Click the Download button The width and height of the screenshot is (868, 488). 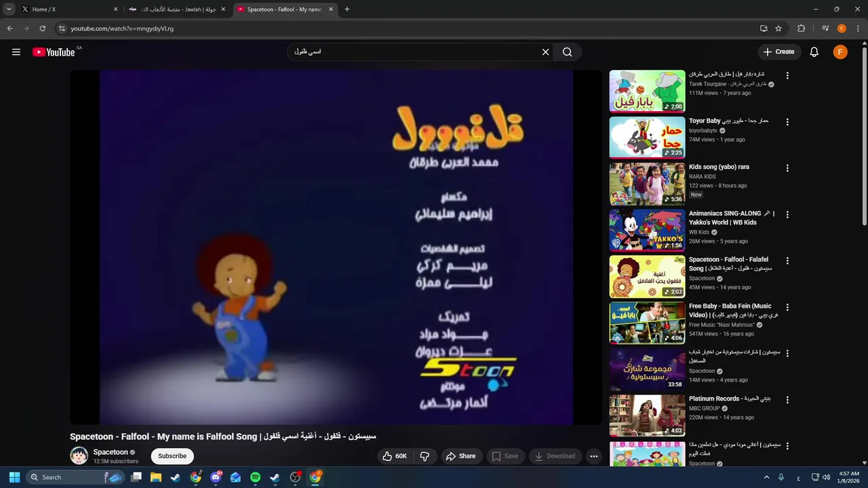[x=555, y=456]
